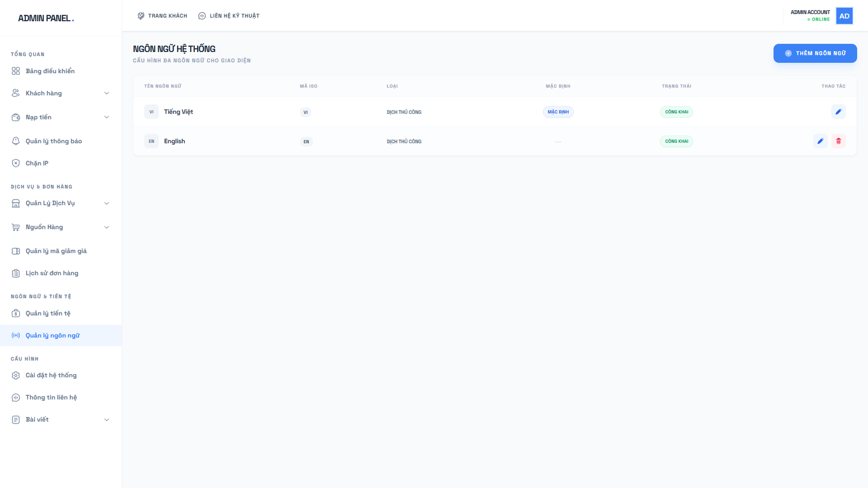This screenshot has width=868, height=488.
Task: Click the edit pencil icon for English
Action: [820, 141]
